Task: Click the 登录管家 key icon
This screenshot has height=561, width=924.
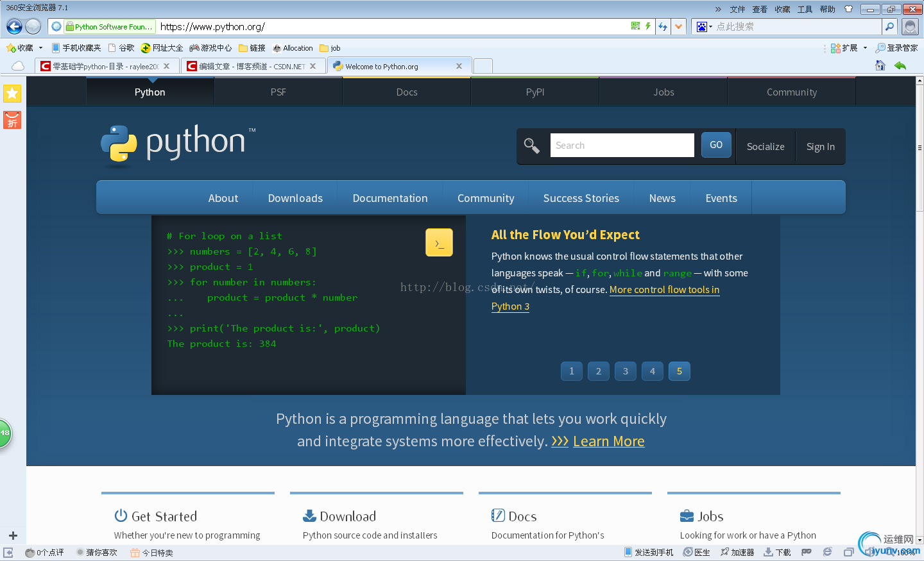Action: coord(880,48)
